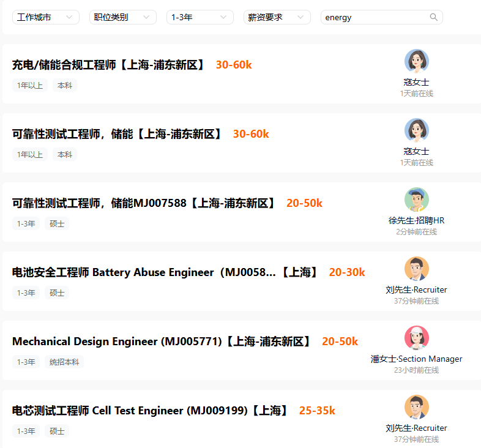
Task: Click 统招本科 tag under Mechanical Design Engineer
Action: point(64,362)
